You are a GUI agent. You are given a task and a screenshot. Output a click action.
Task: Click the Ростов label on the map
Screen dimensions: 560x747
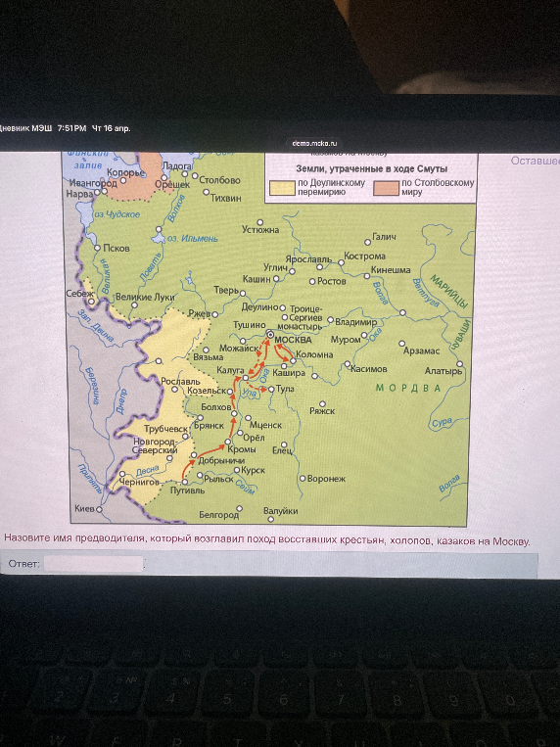[331, 281]
